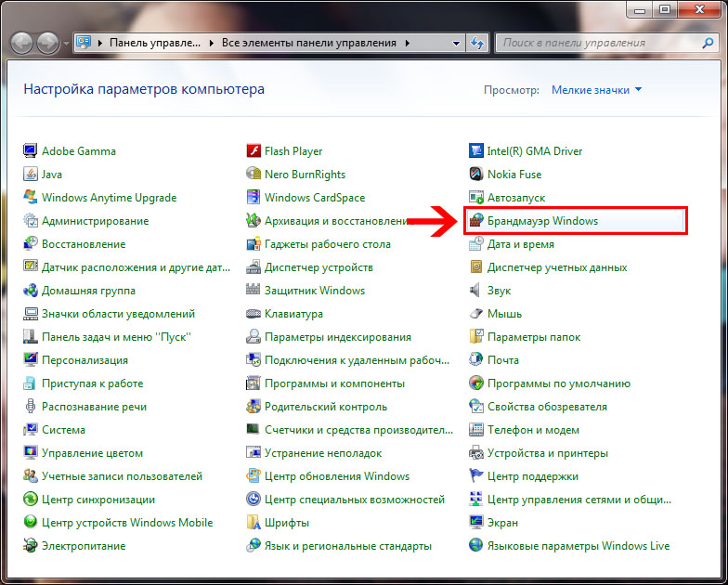Open the Экран display icon
This screenshot has width=728, height=585.
475,522
